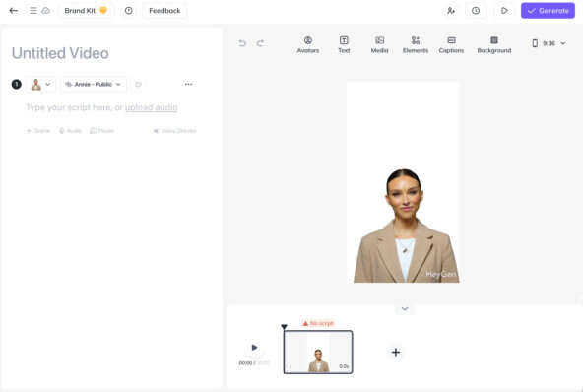Open Brand Kit

[x=87, y=11]
